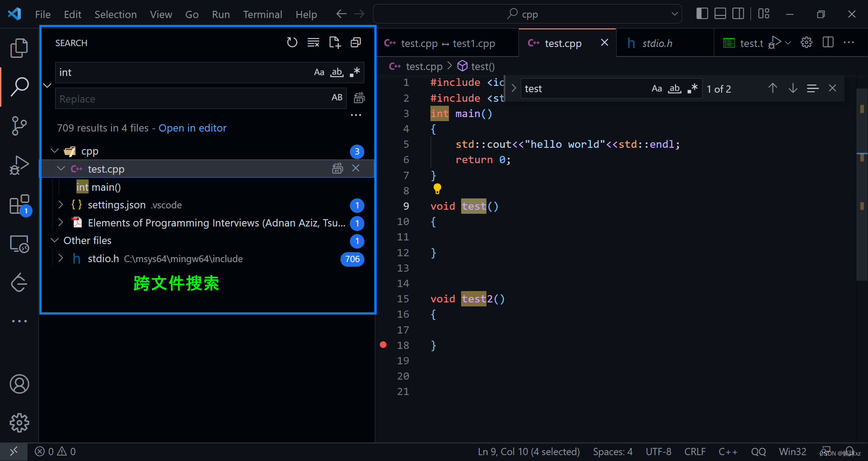Image resolution: width=868 pixels, height=461 pixels.
Task: Switch to test.cpp ↔ test1.cpp diff tab
Action: pos(448,43)
